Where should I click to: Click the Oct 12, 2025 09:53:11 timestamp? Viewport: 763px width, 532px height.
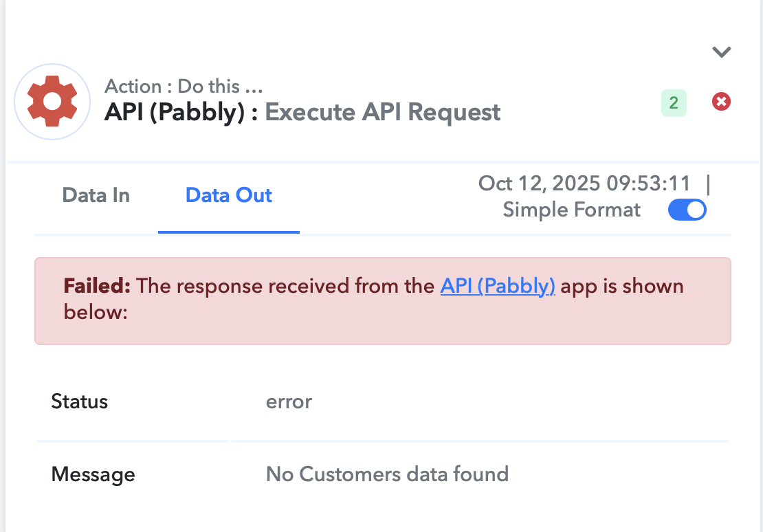pos(584,184)
